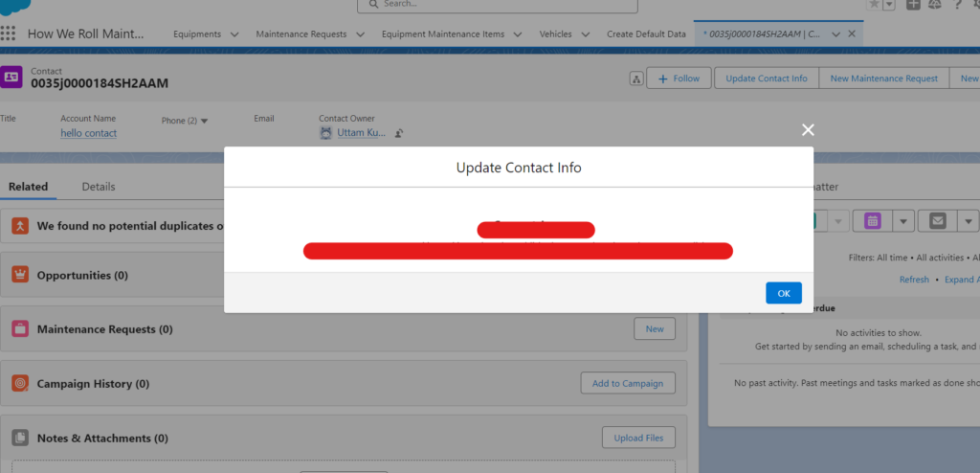Screen dimensions: 980x473
Task: Click the Follow button
Action: click(679, 79)
